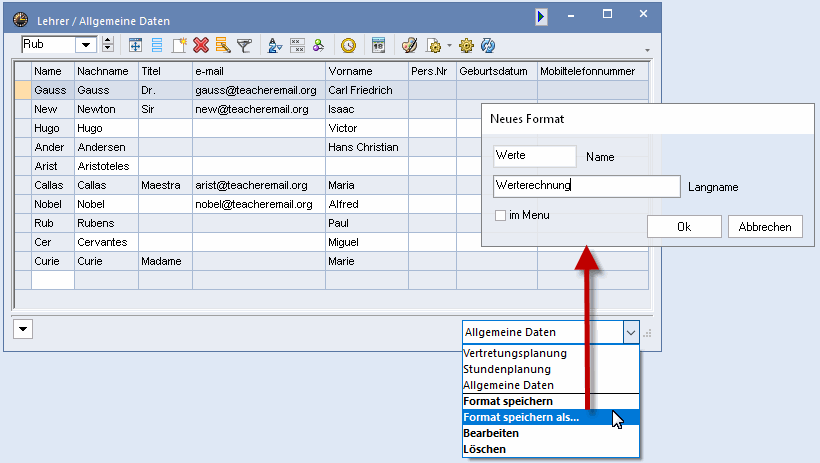The width and height of the screenshot is (820, 463).
Task: Open the calendar icon in toolbar
Action: pos(378,46)
